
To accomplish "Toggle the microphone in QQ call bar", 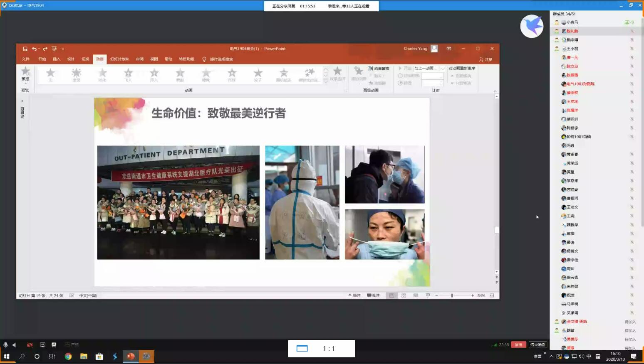I will pos(5,344).
